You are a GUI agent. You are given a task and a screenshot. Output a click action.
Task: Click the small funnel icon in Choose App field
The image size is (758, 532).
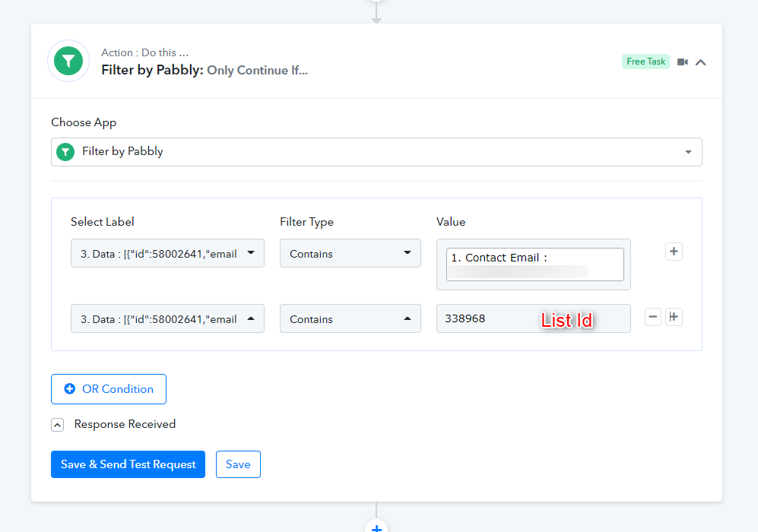65,152
